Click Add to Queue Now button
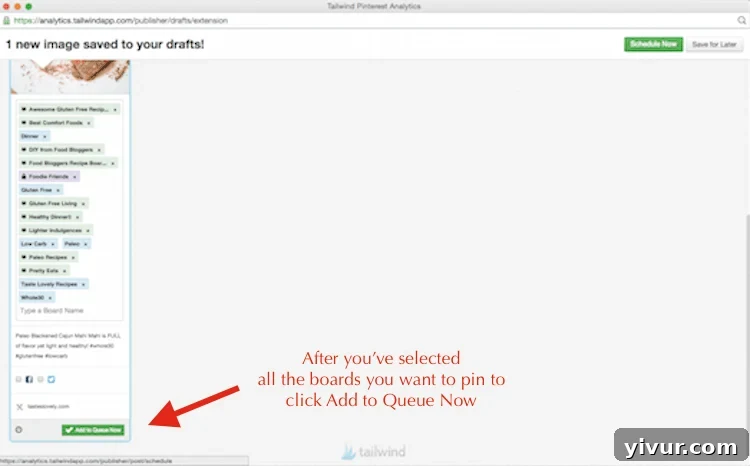750x466 pixels. pos(93,430)
